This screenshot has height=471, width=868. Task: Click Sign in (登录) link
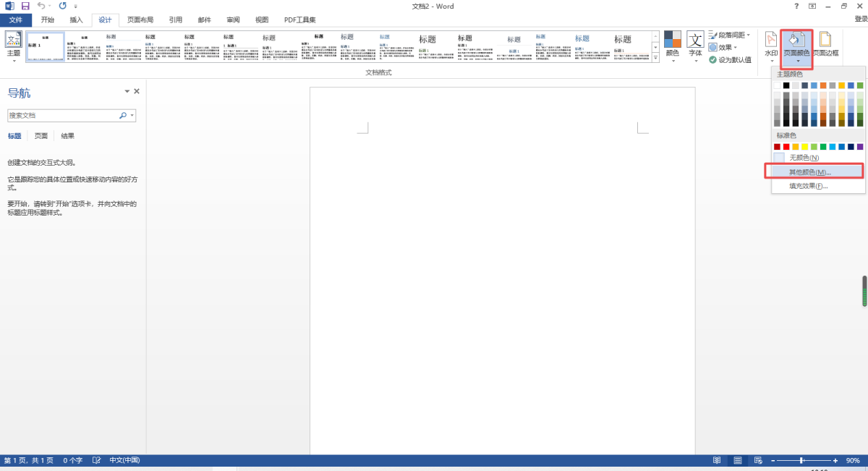861,20
